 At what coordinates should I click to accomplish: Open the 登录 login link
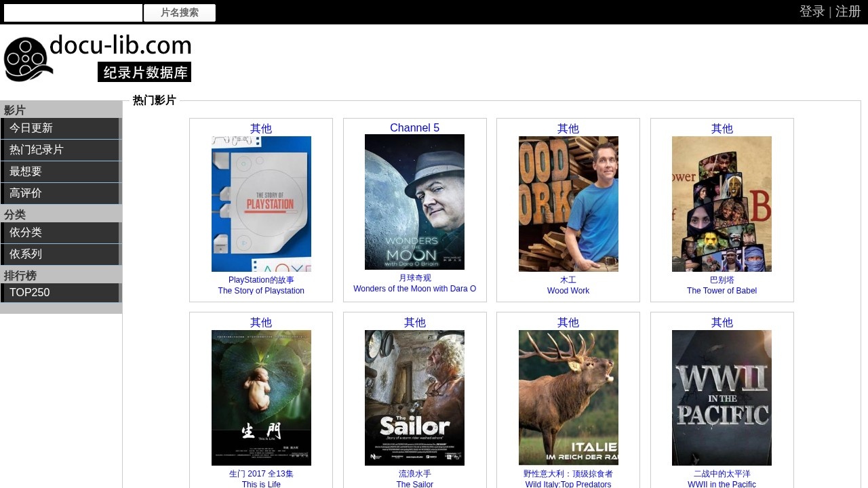click(812, 12)
